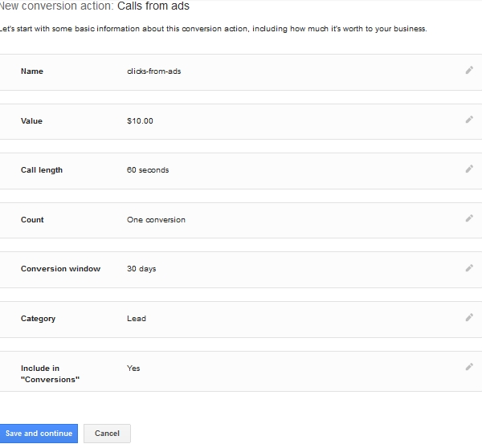Click pencil icon for Include in "Conversions"

[x=469, y=367]
